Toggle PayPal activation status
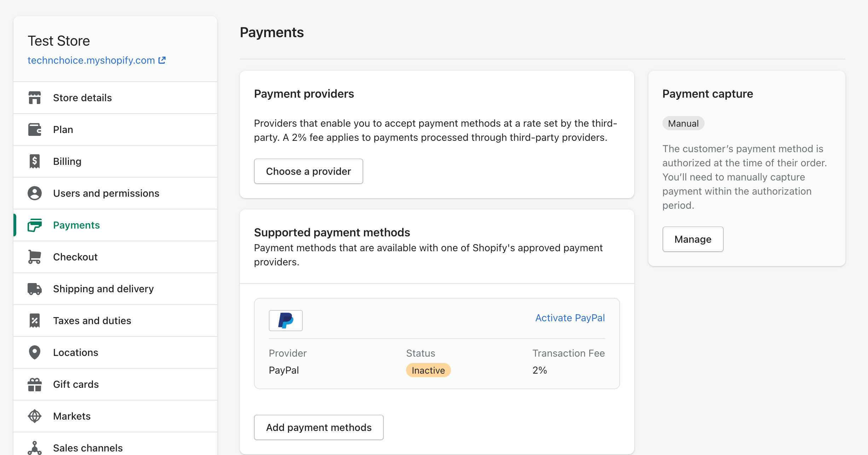Viewport: 868px width, 455px height. tap(570, 318)
